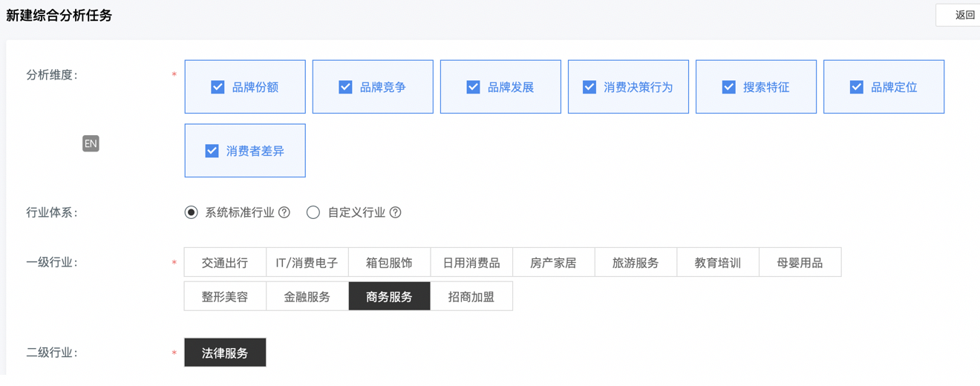Uncheck the 品牌发展 dimension

pyautogui.click(x=473, y=87)
